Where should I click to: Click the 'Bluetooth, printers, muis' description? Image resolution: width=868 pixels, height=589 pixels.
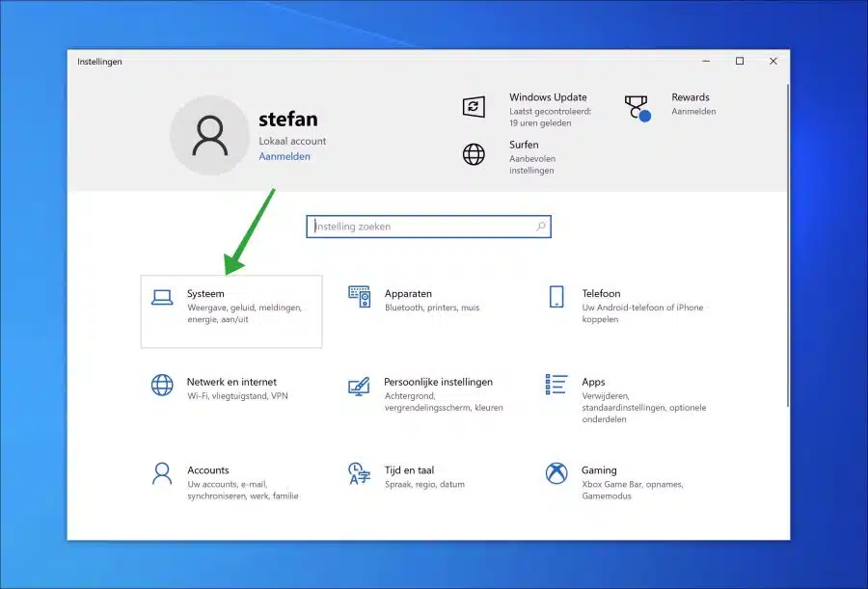pos(432,308)
